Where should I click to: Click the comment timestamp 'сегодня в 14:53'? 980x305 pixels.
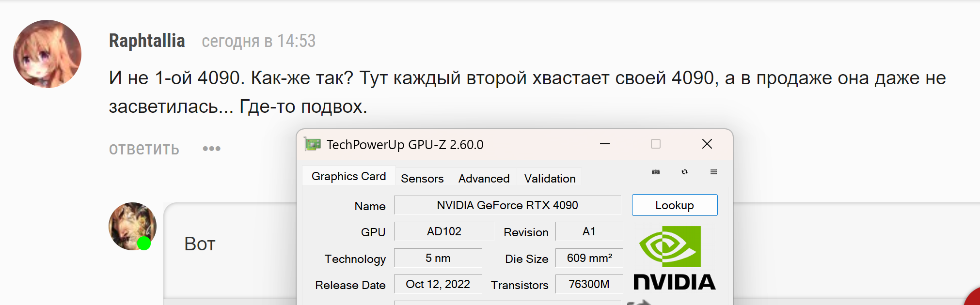258,41
